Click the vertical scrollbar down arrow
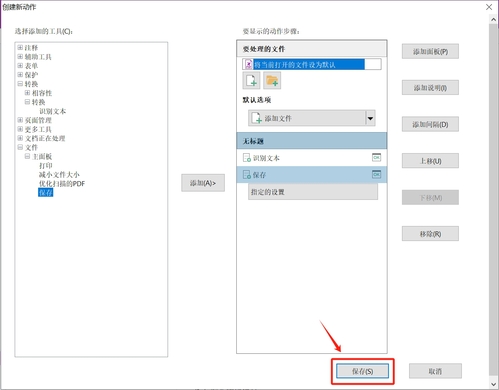Image resolution: width=499 pixels, height=390 pixels. 494,384
